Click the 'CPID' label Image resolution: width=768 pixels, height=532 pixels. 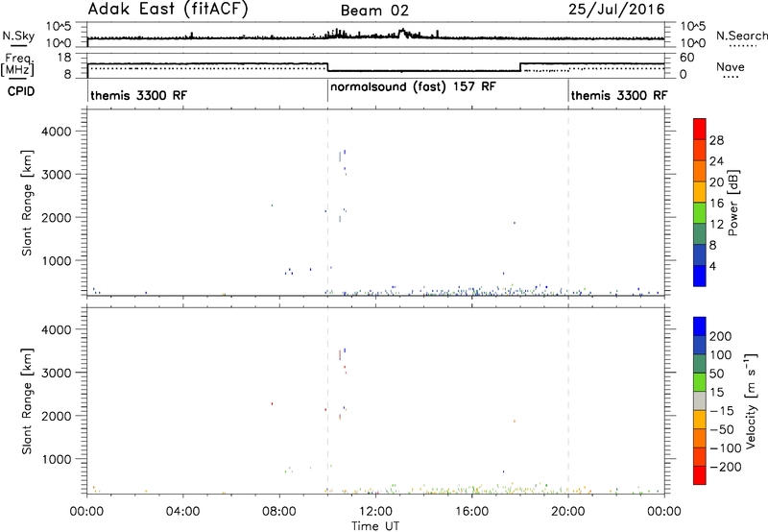click(21, 91)
